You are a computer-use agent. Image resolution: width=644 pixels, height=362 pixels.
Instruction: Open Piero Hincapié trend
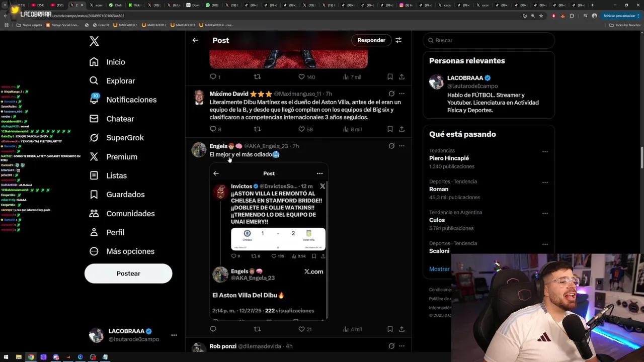[449, 158]
